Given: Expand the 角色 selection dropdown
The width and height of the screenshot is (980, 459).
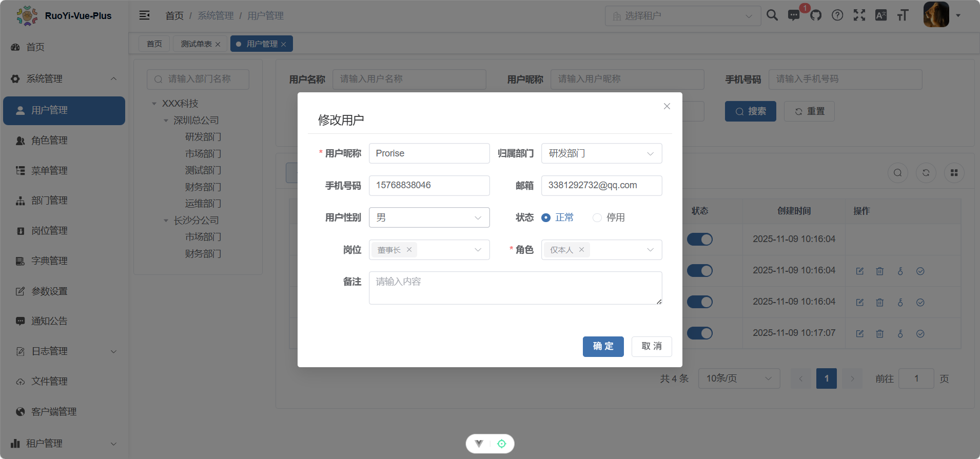Looking at the screenshot, I should point(650,250).
